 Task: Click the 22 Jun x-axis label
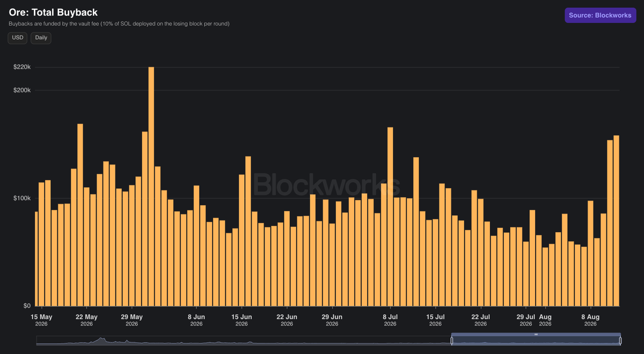pyautogui.click(x=287, y=320)
